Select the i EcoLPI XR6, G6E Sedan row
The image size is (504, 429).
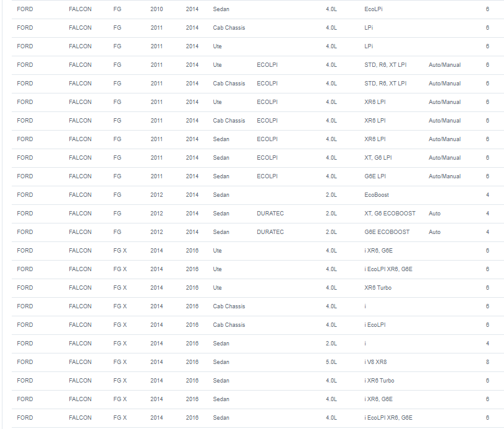point(258,418)
